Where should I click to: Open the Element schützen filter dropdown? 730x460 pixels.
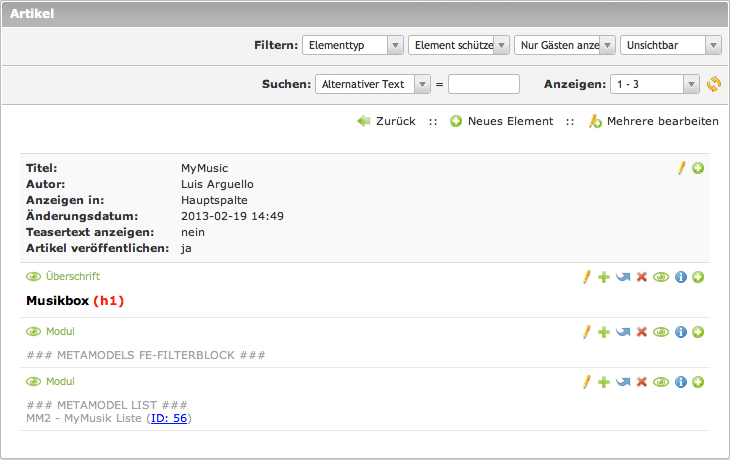tap(459, 45)
